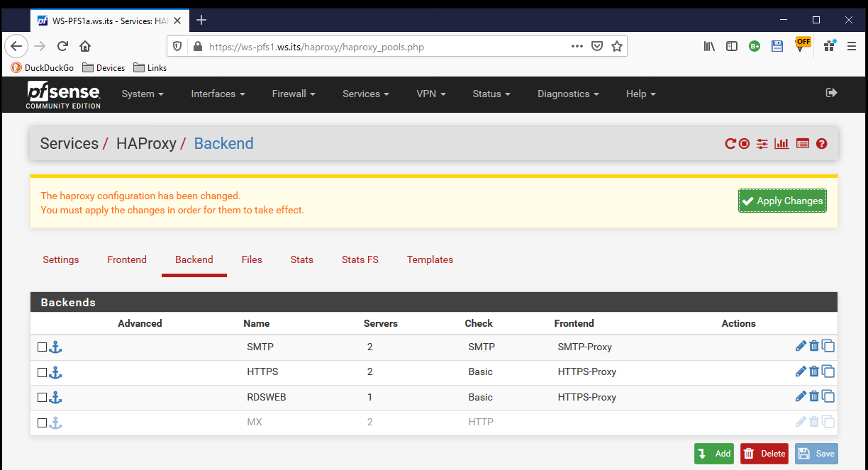This screenshot has height=470, width=868.
Task: Click the anchor icon in SMTP row
Action: (x=55, y=347)
